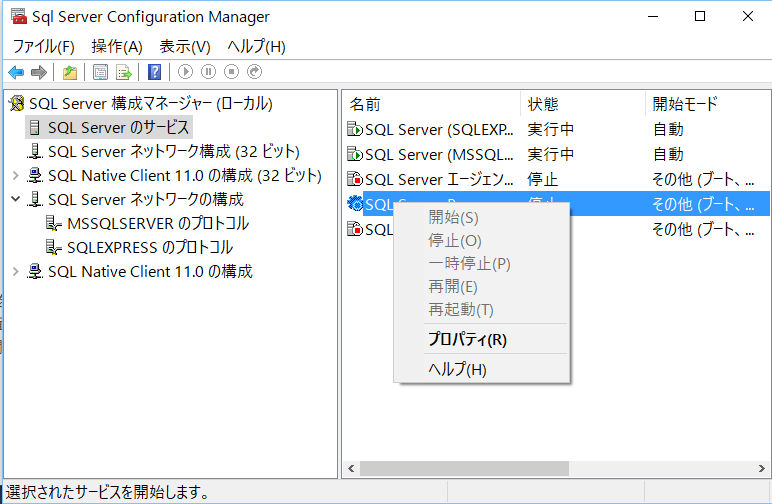The height and width of the screenshot is (504, 772).
Task: Select SQL Server 構成マネージャー (ローカル) root
Action: click(x=151, y=103)
